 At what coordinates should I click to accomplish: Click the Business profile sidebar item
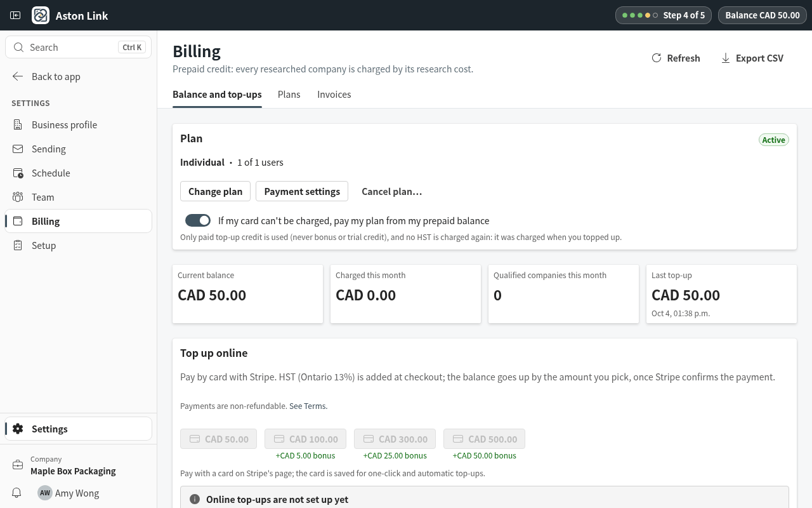[x=79, y=124]
